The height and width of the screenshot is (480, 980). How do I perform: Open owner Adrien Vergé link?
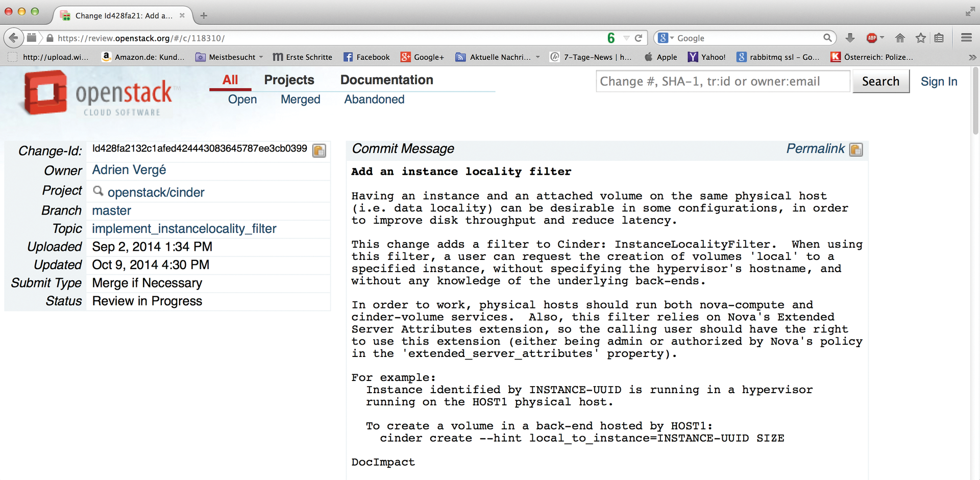[x=129, y=170]
